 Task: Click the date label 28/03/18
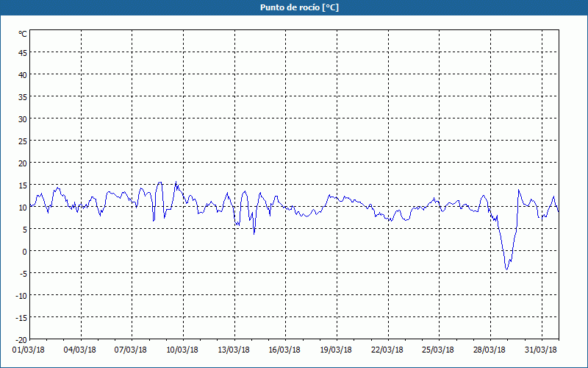click(x=490, y=350)
